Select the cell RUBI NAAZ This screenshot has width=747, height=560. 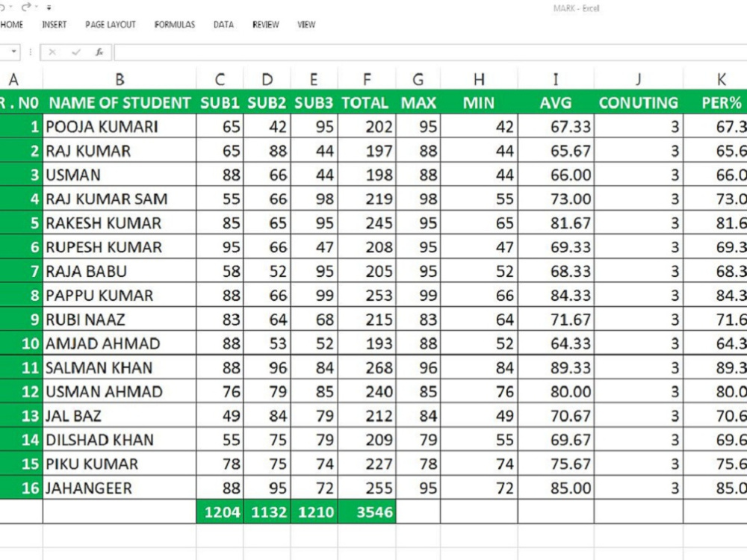120,319
